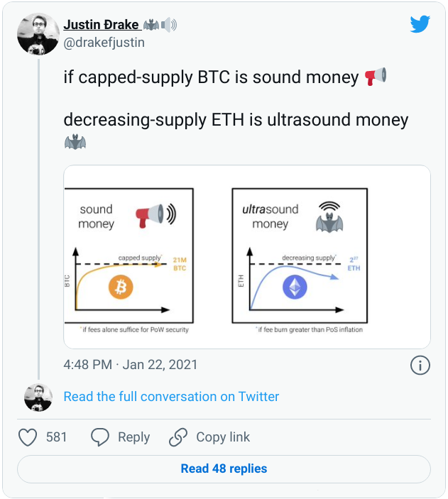Open the @drakefjustin handle link

104,43
